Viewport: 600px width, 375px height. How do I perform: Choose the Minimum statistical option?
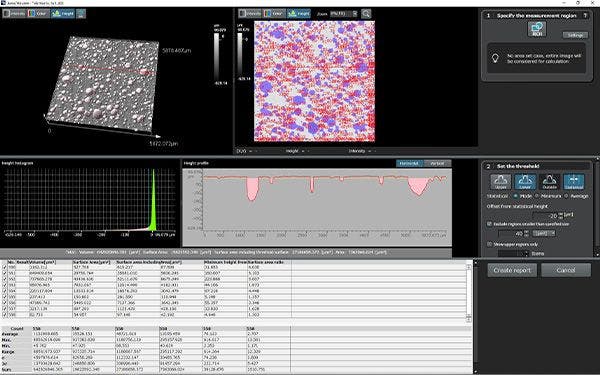point(536,196)
